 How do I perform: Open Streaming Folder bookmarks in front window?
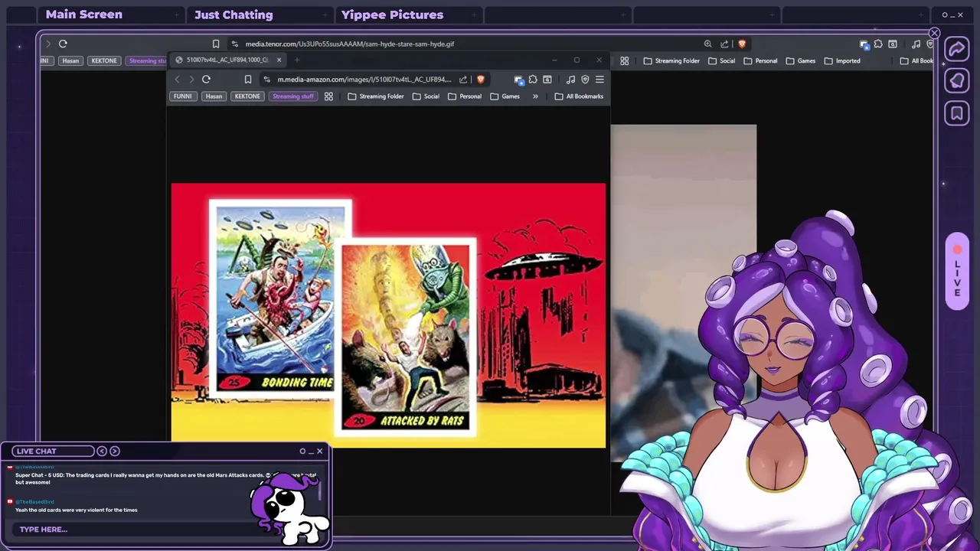376,96
